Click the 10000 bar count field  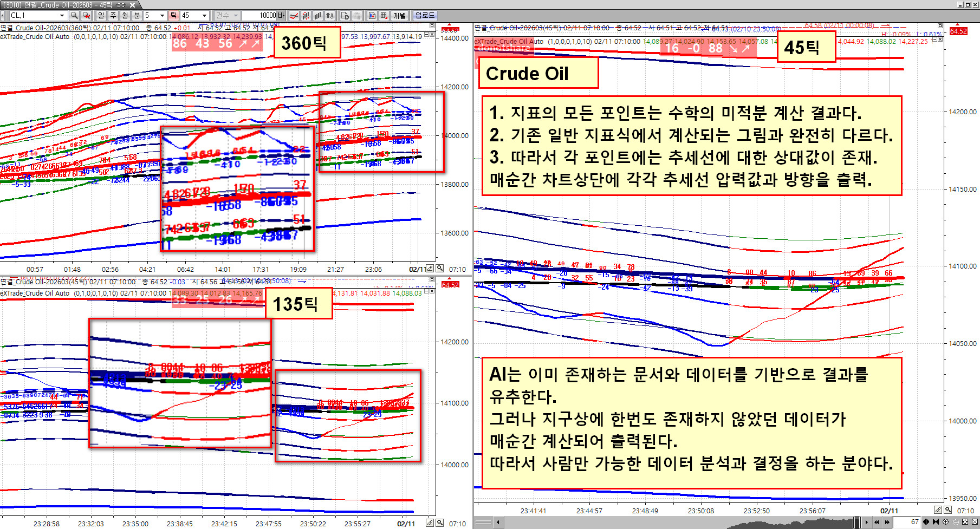click(x=259, y=15)
